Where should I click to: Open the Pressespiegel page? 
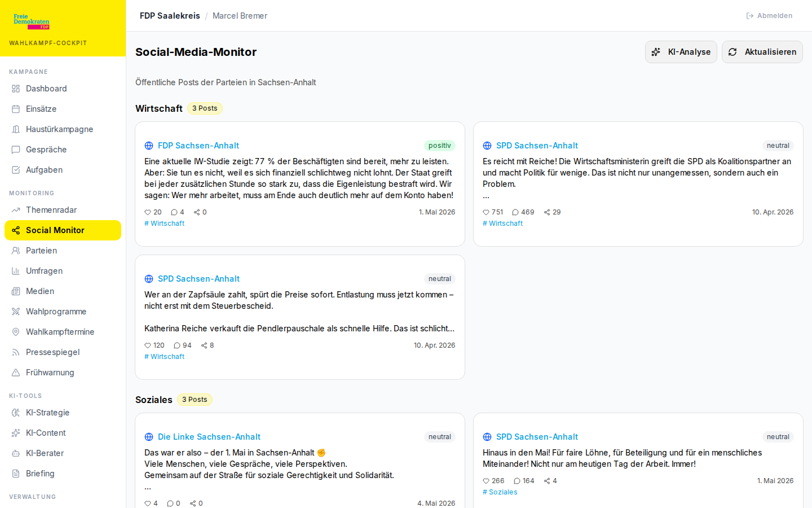(63, 352)
